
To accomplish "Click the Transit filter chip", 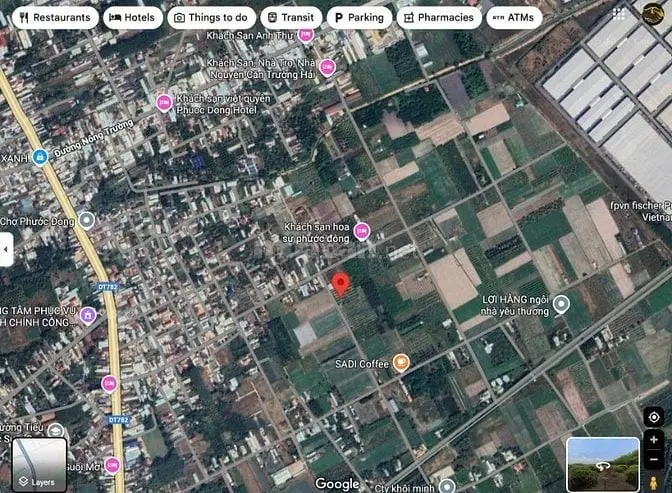I will pos(289,17).
